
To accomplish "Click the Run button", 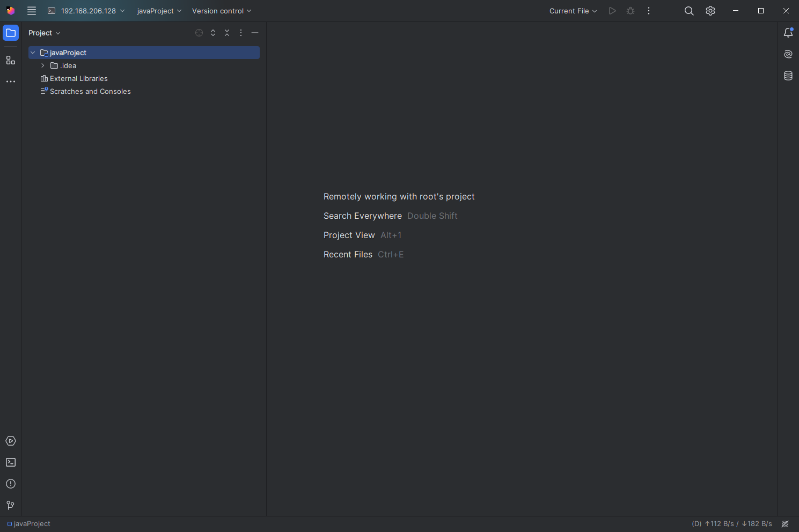I will pyautogui.click(x=612, y=11).
